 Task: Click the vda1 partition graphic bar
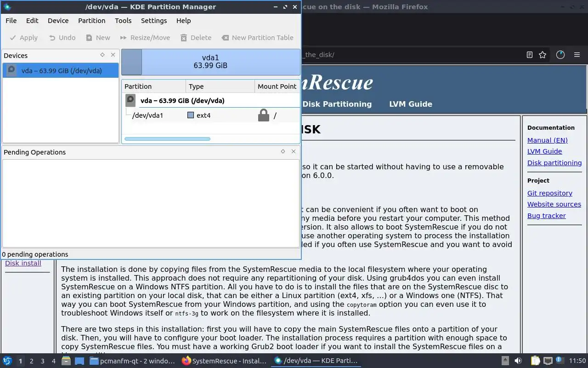click(x=210, y=62)
